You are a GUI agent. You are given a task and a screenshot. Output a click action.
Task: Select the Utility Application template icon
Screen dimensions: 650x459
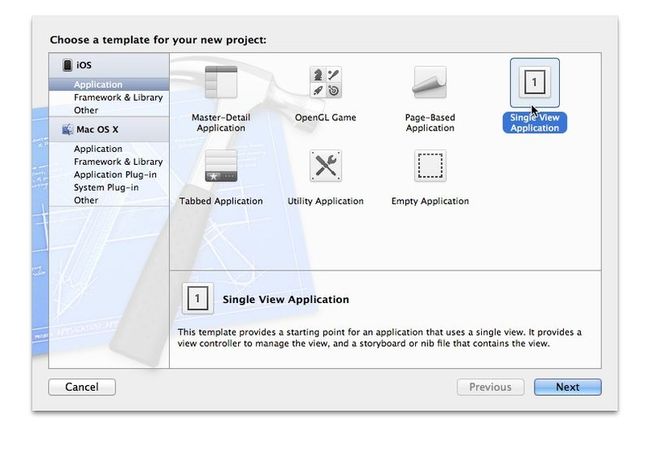coord(325,166)
